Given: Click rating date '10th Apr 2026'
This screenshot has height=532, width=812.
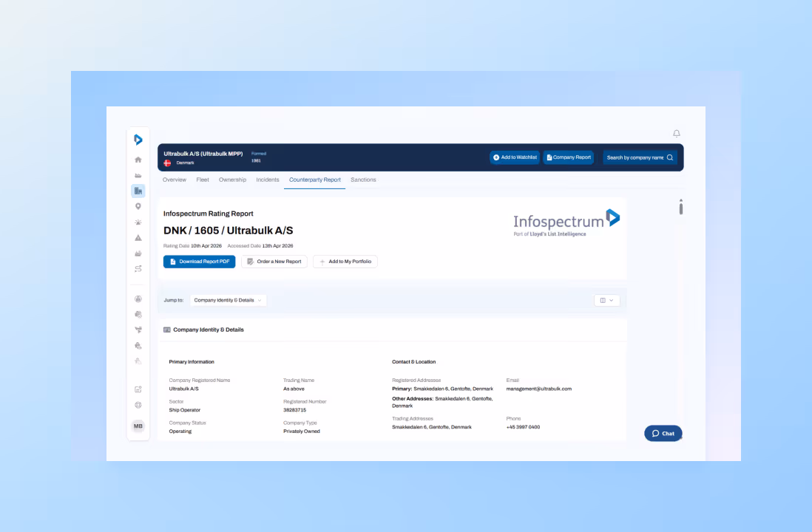Looking at the screenshot, I should 206,246.
